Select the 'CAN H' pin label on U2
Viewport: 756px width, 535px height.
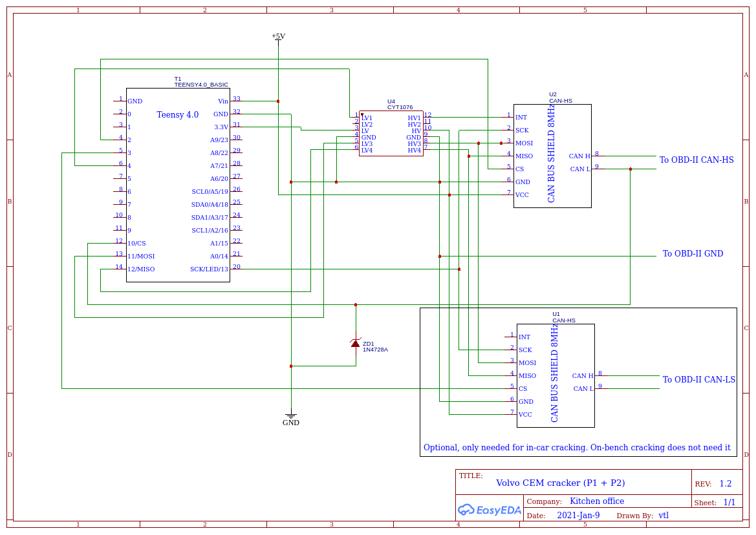[579, 156]
